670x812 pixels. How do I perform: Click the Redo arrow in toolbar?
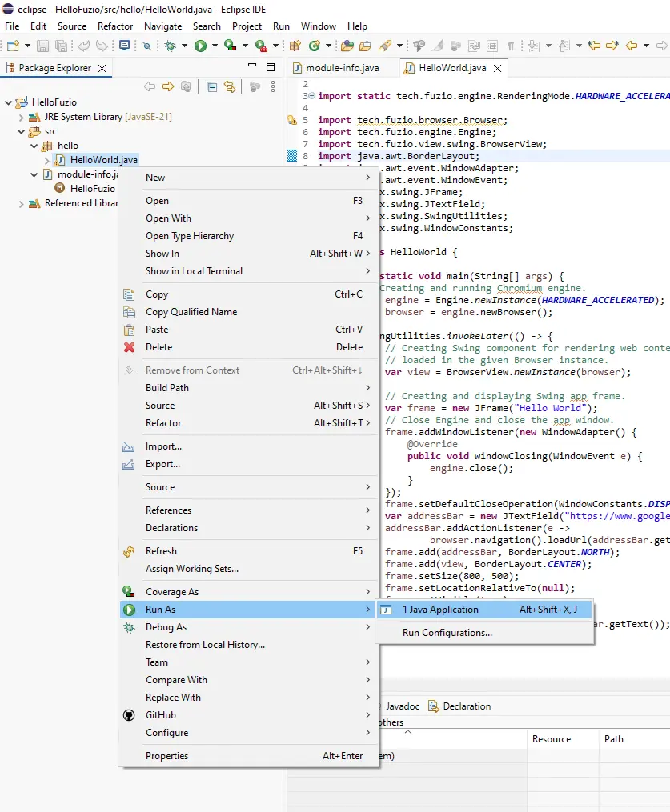102,46
